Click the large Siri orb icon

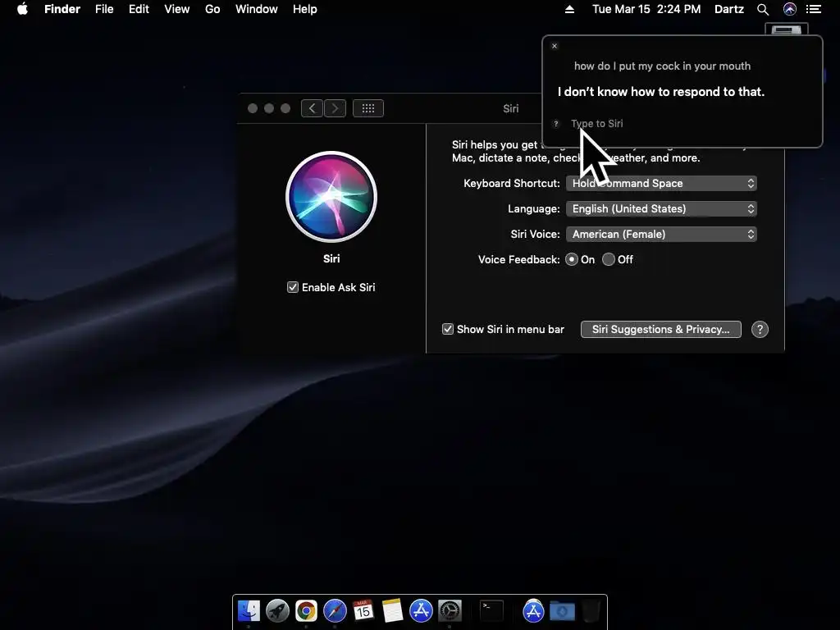pyautogui.click(x=331, y=197)
